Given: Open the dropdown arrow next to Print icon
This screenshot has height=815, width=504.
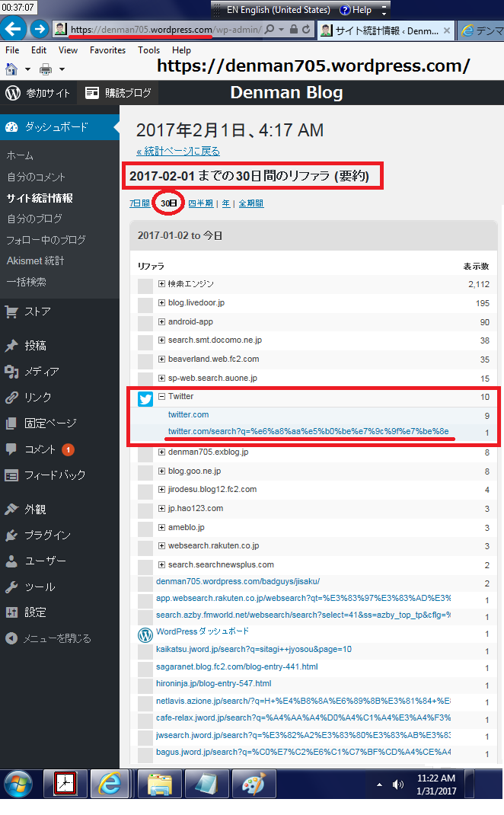Looking at the screenshot, I should tap(62, 69).
